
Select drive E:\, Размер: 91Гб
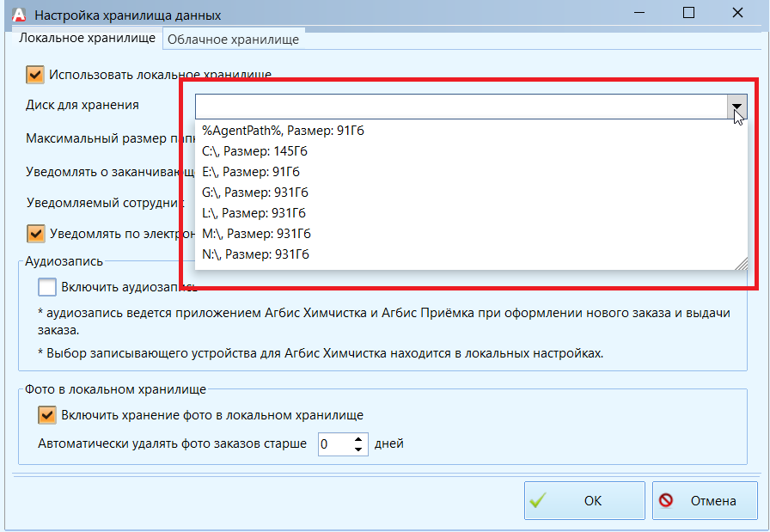coord(471,172)
